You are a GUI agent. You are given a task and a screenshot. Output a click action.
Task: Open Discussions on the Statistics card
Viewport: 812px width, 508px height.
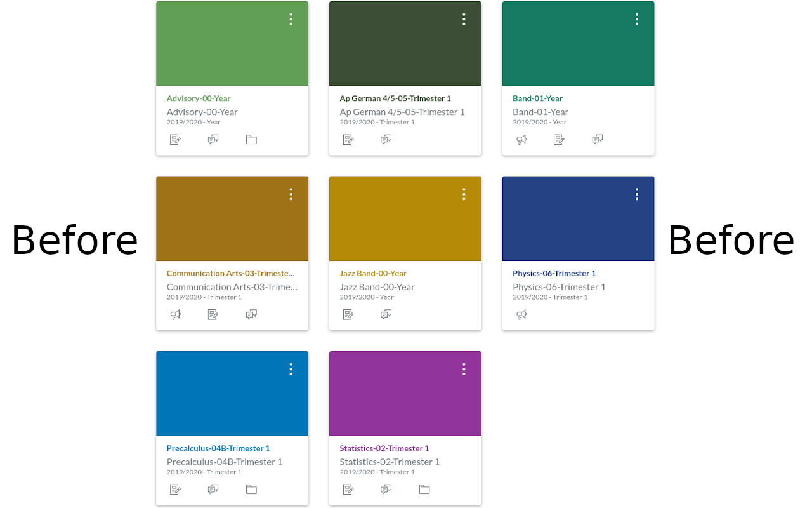(x=386, y=489)
